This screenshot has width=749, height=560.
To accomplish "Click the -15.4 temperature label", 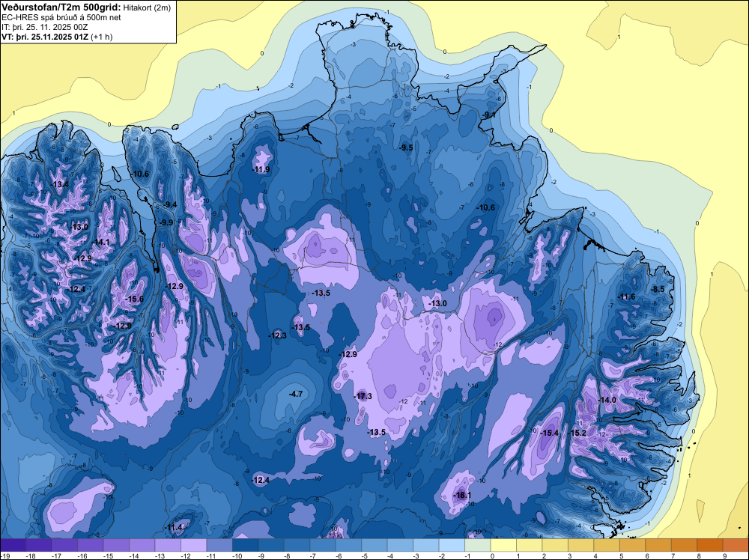I will pos(549,433).
